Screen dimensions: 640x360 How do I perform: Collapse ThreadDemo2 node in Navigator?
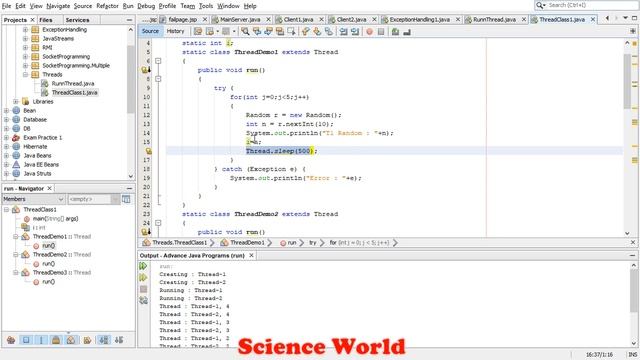(16, 254)
